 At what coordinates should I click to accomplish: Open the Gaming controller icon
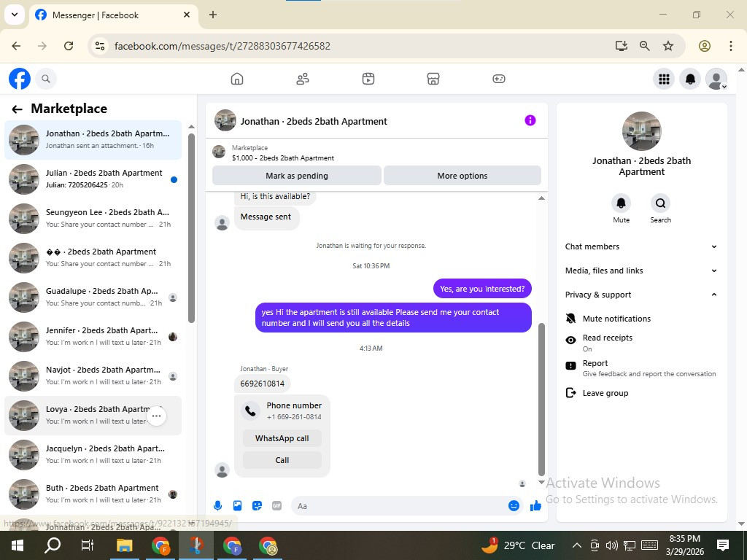499,79
